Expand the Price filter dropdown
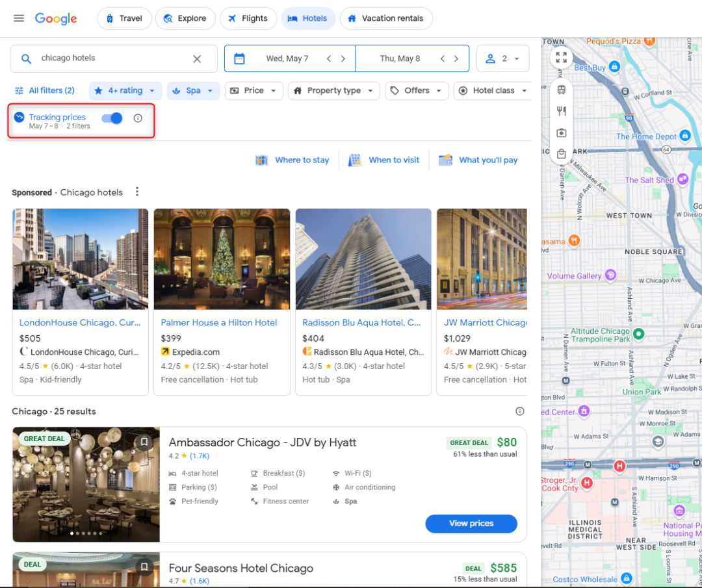702x588 pixels. point(254,90)
